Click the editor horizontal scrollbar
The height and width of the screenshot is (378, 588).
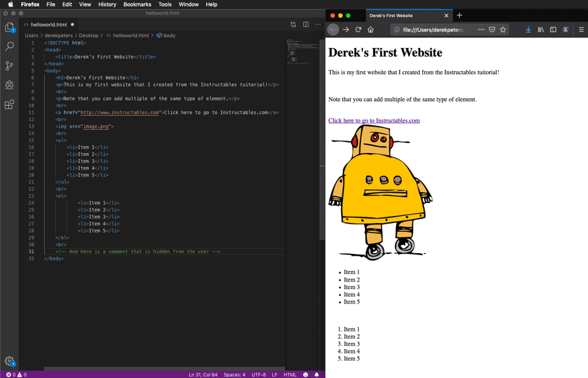(x=164, y=369)
